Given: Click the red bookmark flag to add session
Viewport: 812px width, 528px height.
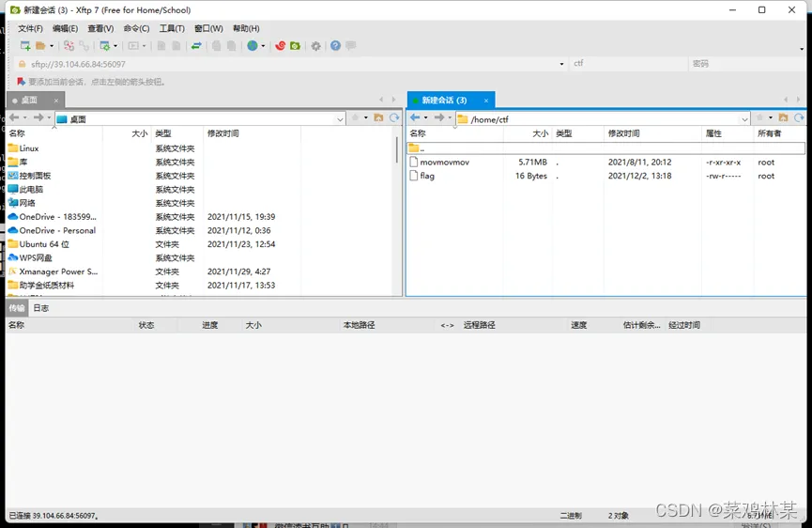Looking at the screenshot, I should pos(22,82).
